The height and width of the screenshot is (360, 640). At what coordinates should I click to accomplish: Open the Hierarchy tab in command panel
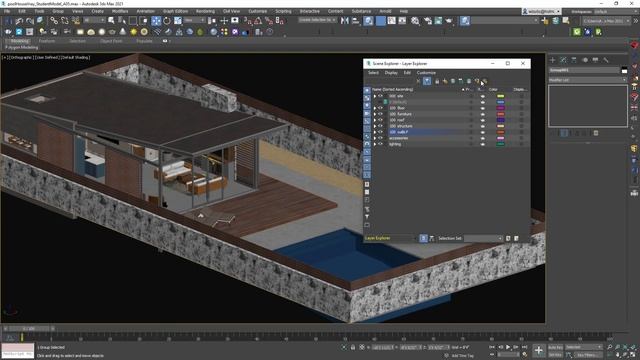[x=574, y=60]
